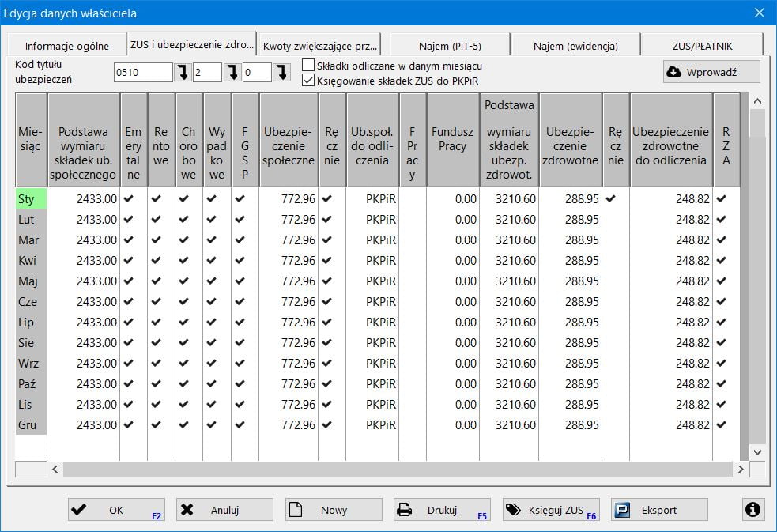Open arrow picker next to code 0510
The height and width of the screenshot is (532, 777).
(183, 73)
